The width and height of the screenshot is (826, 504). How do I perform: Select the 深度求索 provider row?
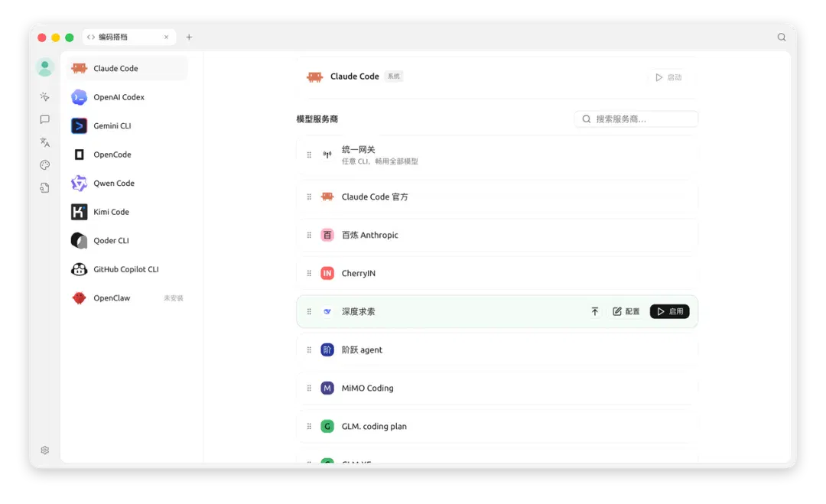pos(497,312)
